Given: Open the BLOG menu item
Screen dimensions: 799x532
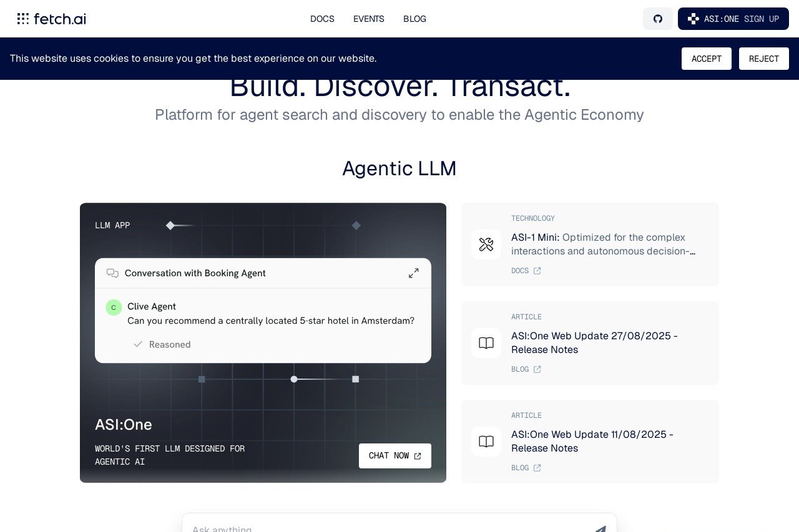Looking at the screenshot, I should (x=414, y=19).
